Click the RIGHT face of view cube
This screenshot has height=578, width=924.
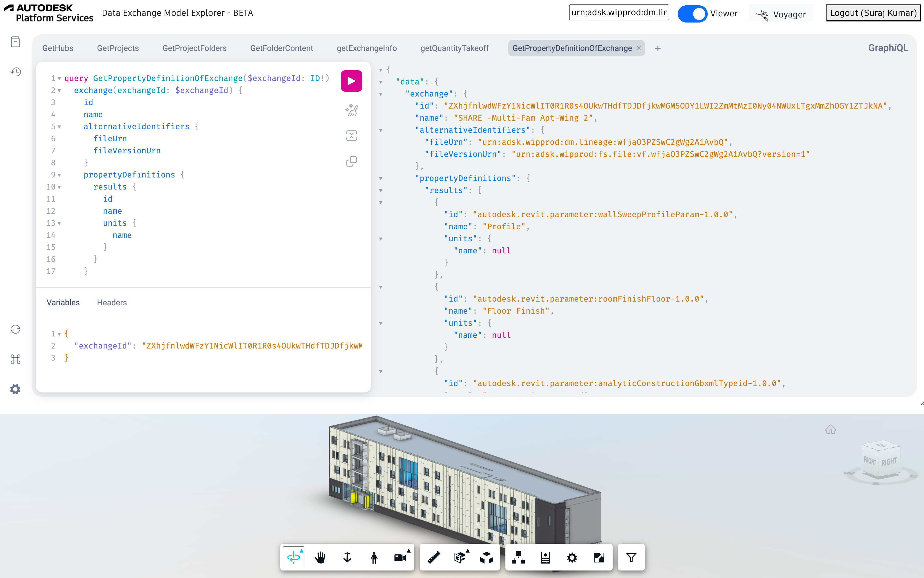pos(889,461)
